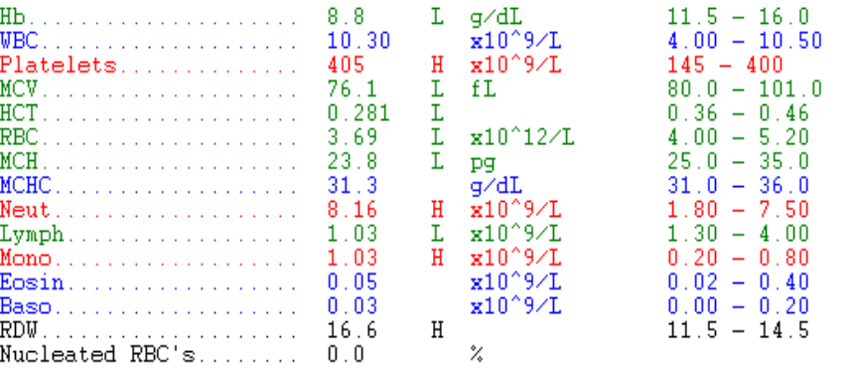The width and height of the screenshot is (855, 378).
Task: Select the MCH reference range 25.0 - 35.0
Action: (738, 161)
